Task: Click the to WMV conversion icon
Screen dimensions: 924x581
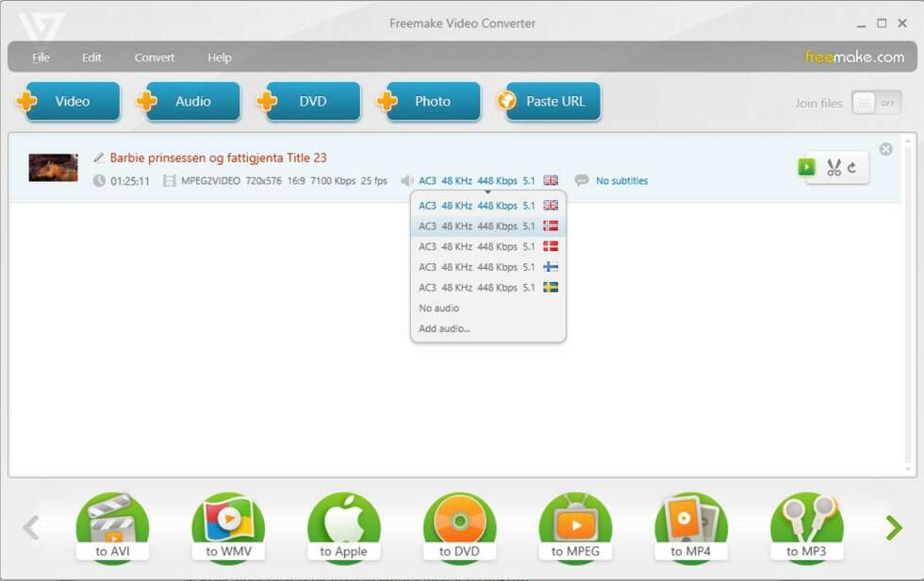Action: click(x=228, y=528)
